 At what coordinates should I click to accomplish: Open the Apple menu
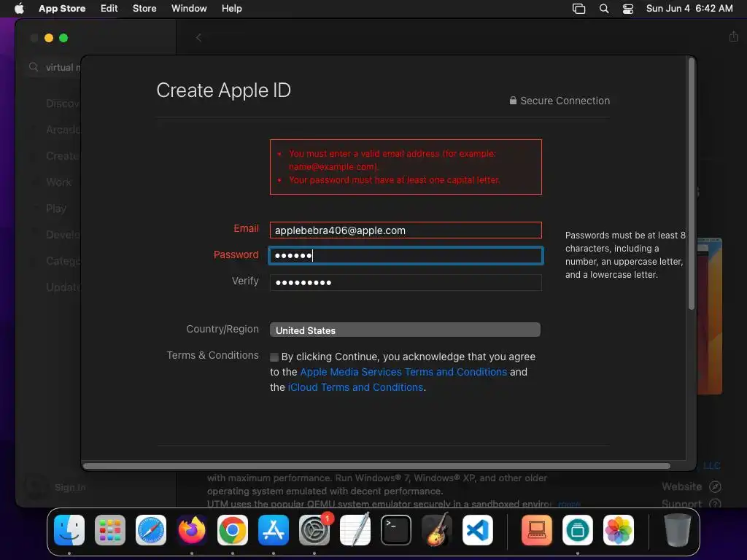[x=19, y=8]
